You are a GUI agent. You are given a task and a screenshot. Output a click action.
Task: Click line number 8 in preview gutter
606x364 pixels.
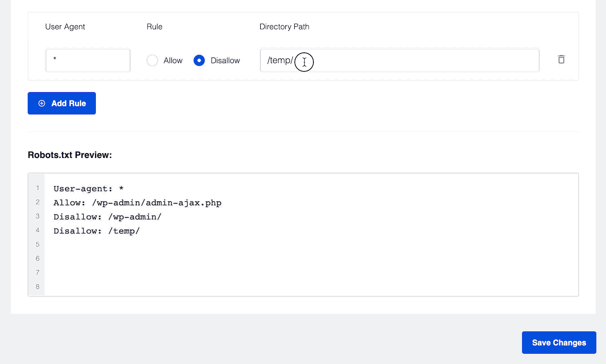pos(38,287)
